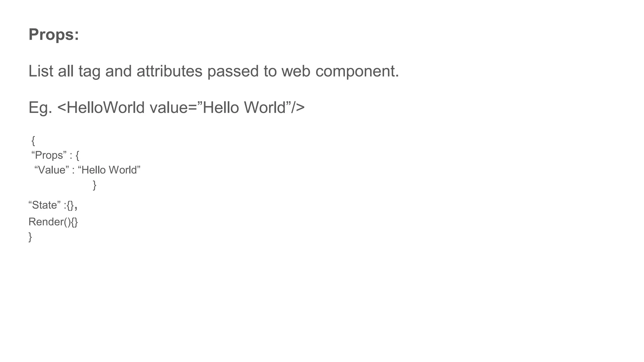Click the empty braces after Render()
Image resolution: width=644 pixels, height=362 pixels.
(x=74, y=222)
